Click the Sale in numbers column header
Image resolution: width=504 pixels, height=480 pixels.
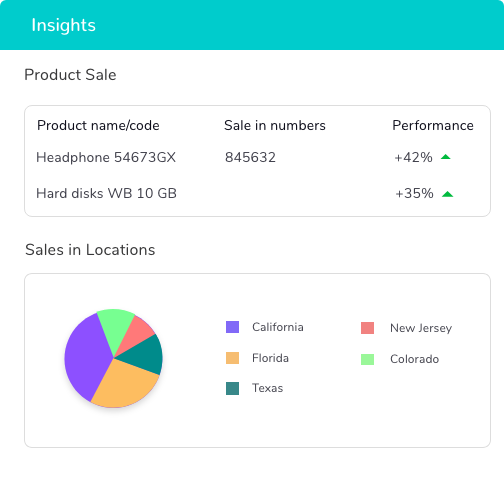[x=275, y=126]
